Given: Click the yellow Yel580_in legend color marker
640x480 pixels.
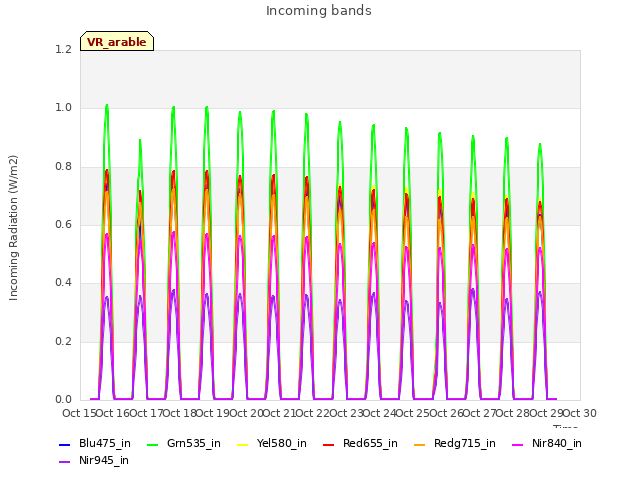Looking at the screenshot, I should click(x=242, y=444).
